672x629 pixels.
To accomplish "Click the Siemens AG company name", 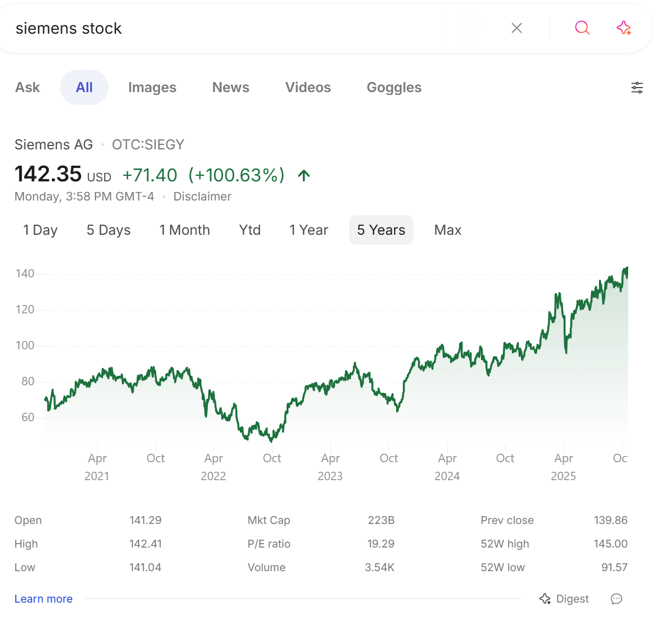I will click(x=53, y=144).
